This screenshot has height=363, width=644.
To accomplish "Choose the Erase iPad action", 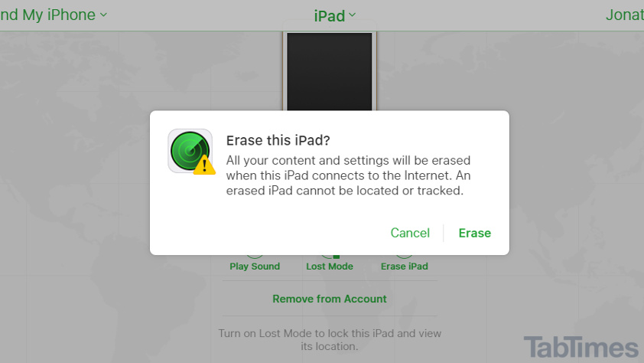I will tap(404, 267).
